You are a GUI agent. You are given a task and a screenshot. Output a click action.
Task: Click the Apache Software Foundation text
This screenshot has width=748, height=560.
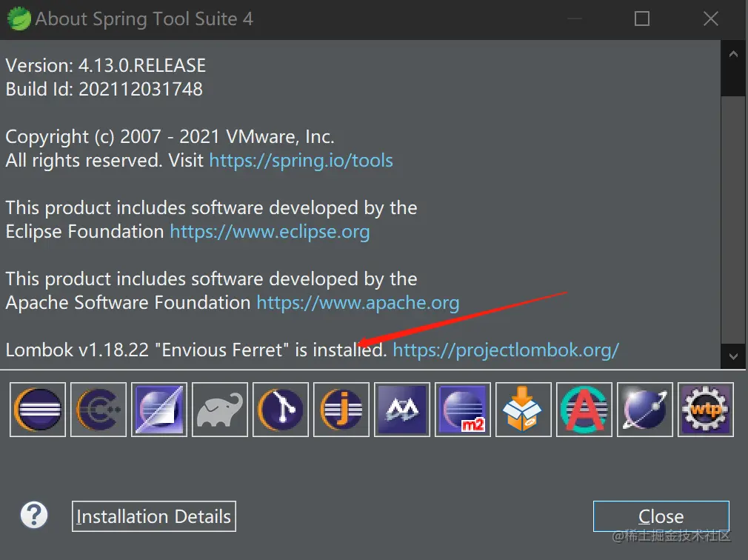(128, 303)
